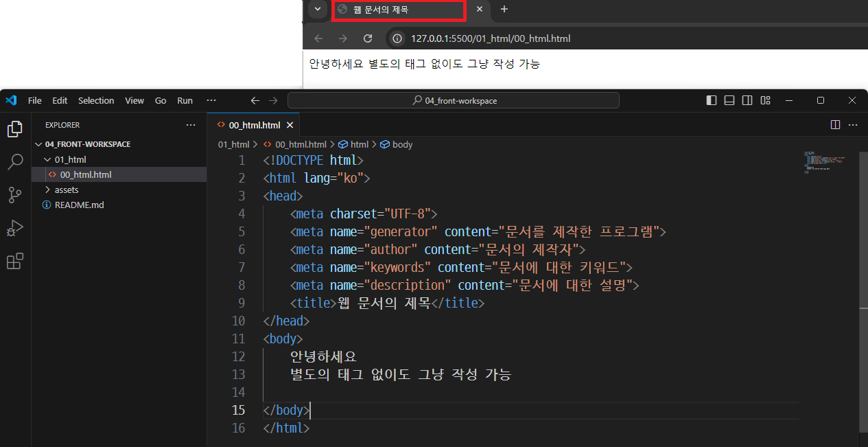Open the browser tab search dropdown

[317, 10]
